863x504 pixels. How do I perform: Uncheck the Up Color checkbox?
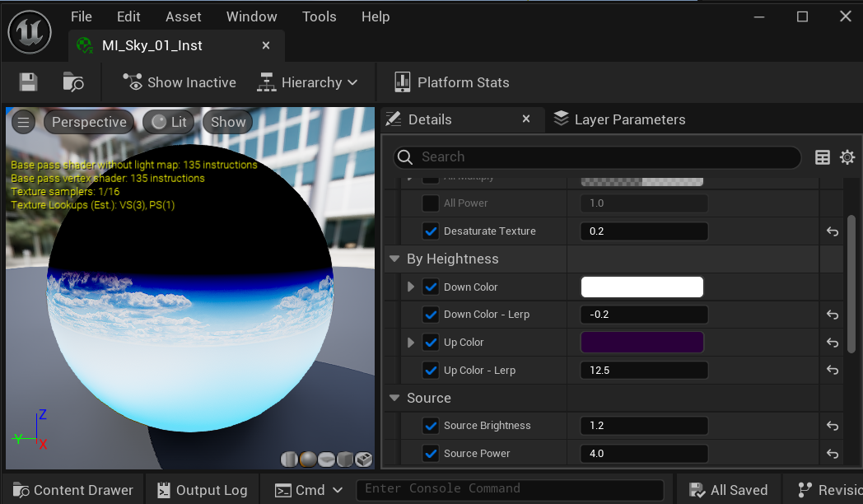pos(431,343)
